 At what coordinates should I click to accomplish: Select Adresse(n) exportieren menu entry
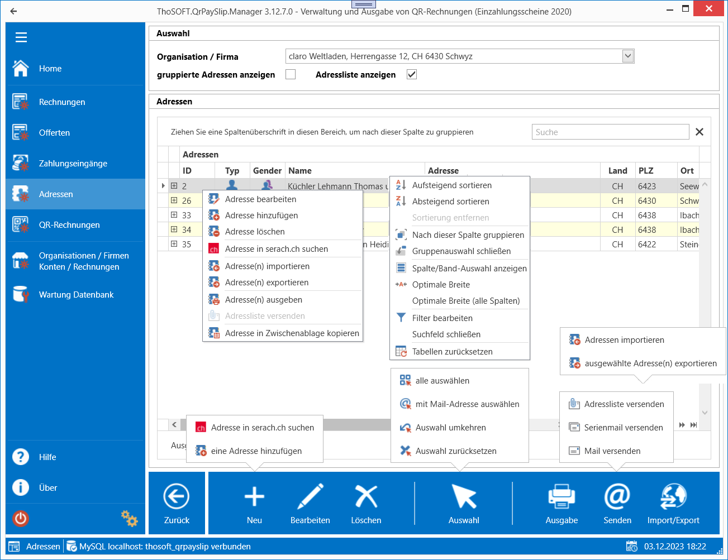(x=283, y=283)
